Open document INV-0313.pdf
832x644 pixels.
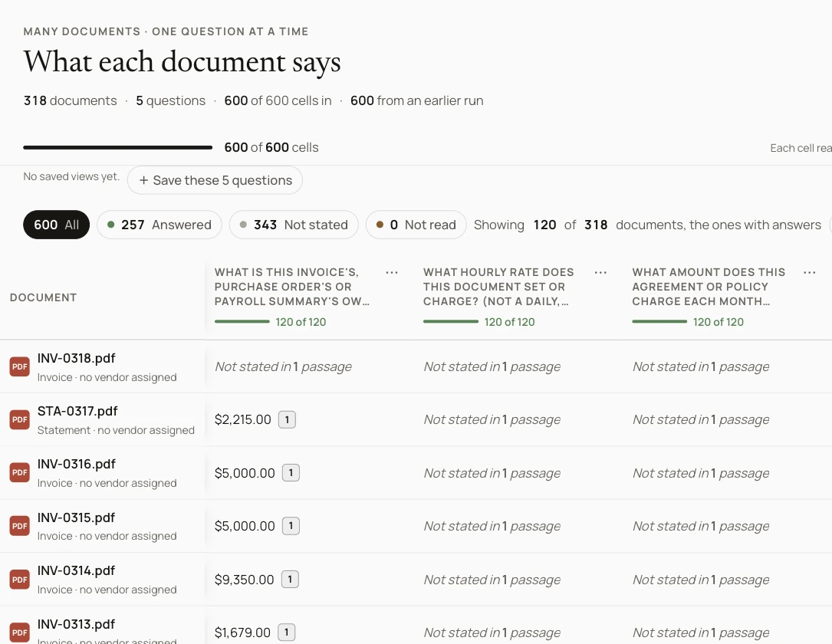coord(77,624)
